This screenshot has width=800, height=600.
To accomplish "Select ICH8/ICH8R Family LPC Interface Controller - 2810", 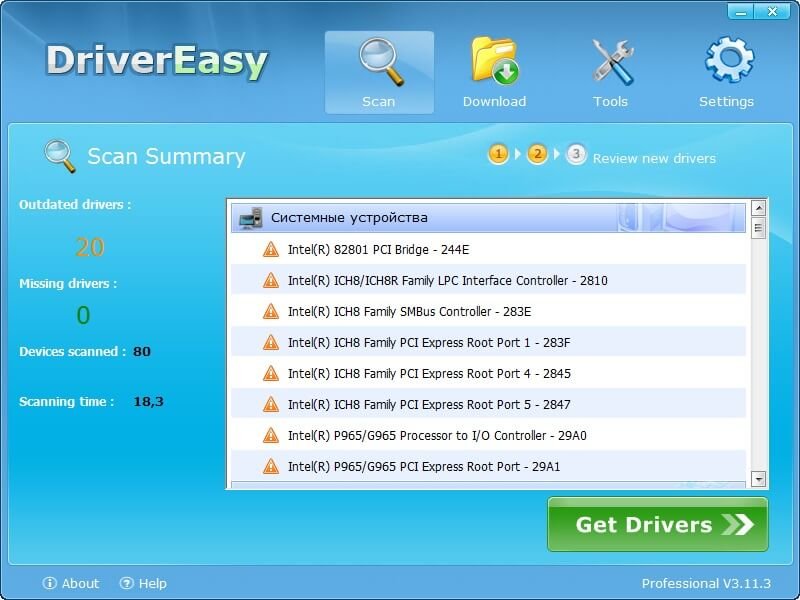I will 488,280.
